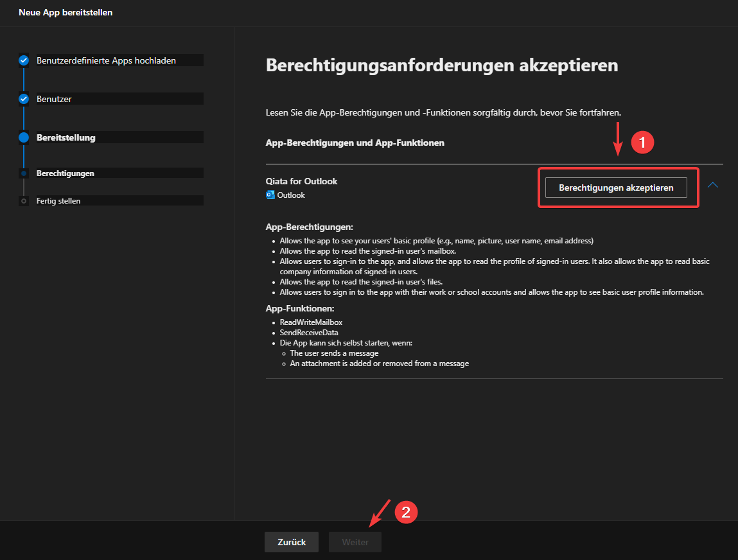Viewport: 738px width, 560px height.
Task: Go to the Benutzer wizard step
Action: tap(54, 99)
